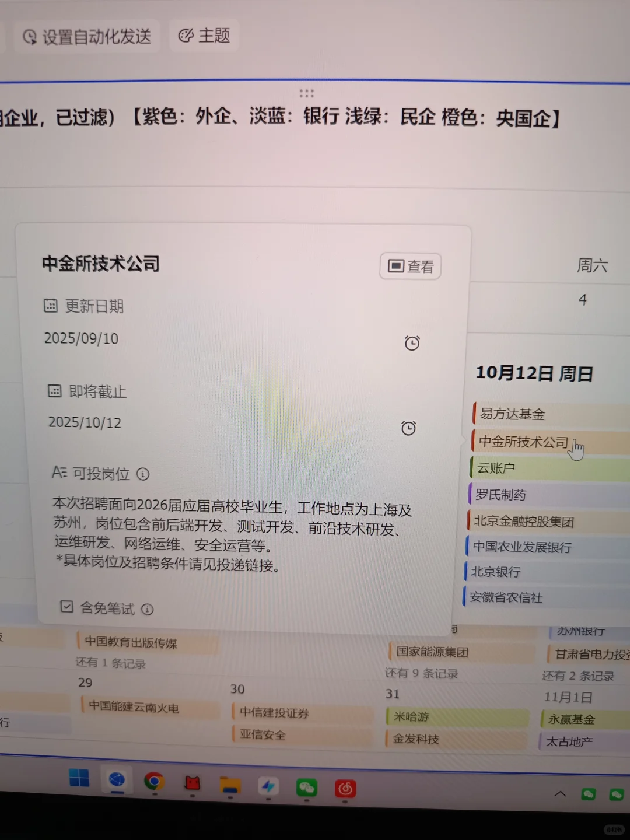Screen dimensions: 630x840
Task: Click the alarm reminder icon next to 2025/09/10
Action: (x=412, y=343)
